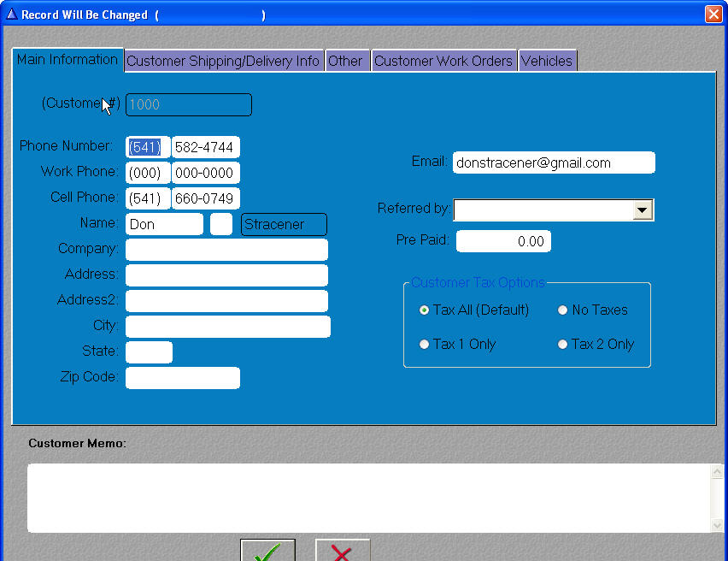Choose the Tax 1 Only option
This screenshot has width=728, height=561.
point(425,345)
